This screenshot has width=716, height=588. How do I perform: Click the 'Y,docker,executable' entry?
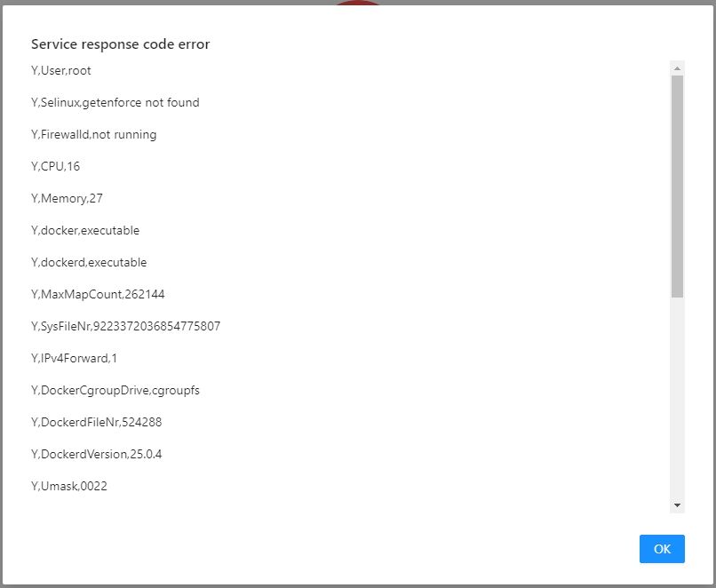click(85, 230)
